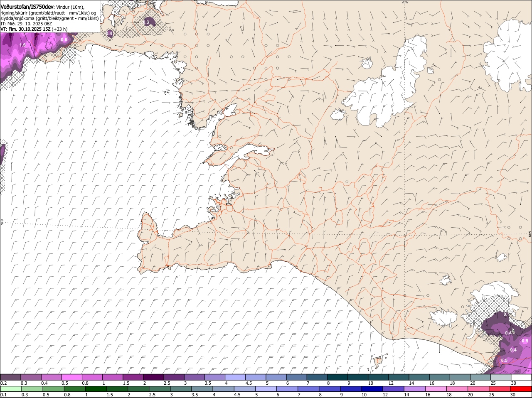This screenshot has width=532, height=398.
Task: Pick lower-row pink swatch starting at 18
Action: [457, 389]
